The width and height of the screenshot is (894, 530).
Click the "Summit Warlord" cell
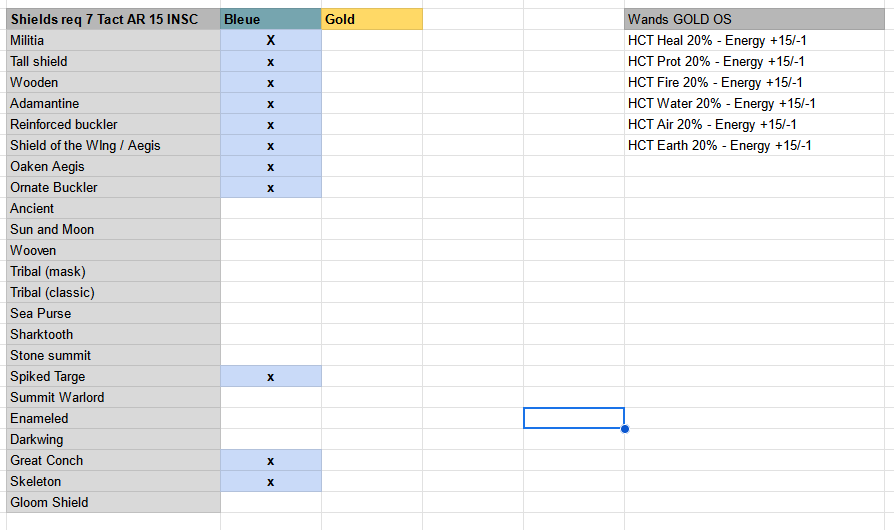pos(110,397)
